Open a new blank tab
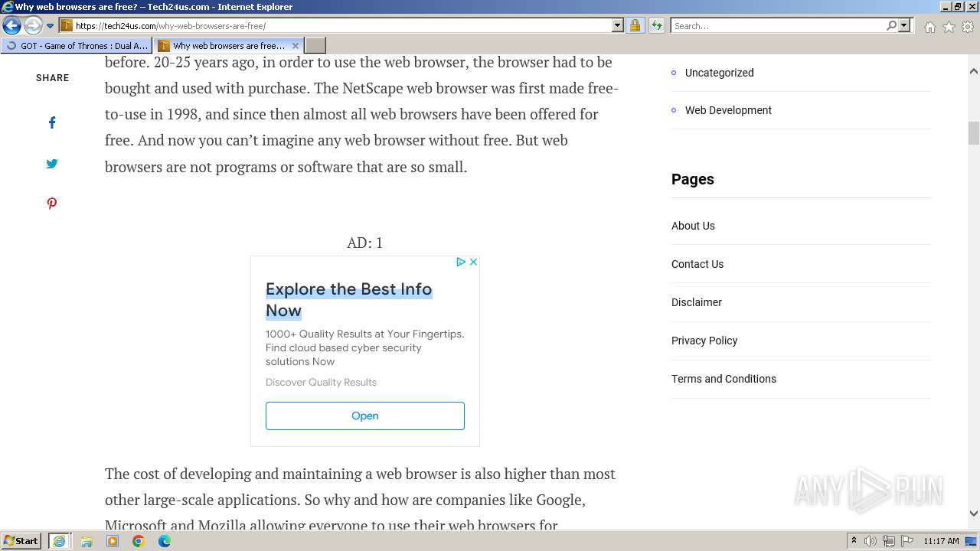Screen dimensions: 980x551 315,46
